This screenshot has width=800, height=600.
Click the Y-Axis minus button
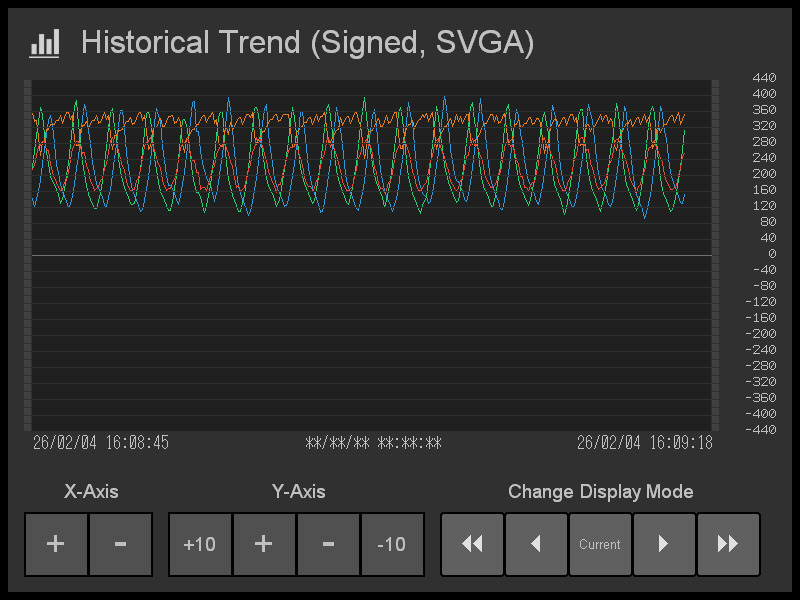pos(329,544)
